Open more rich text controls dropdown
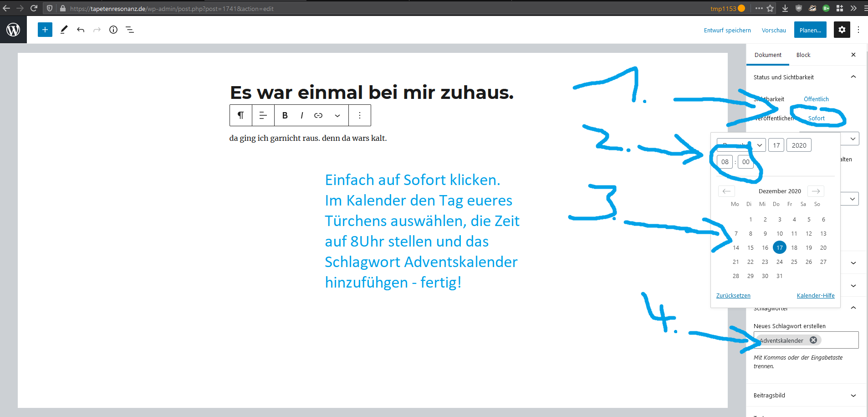 point(337,115)
